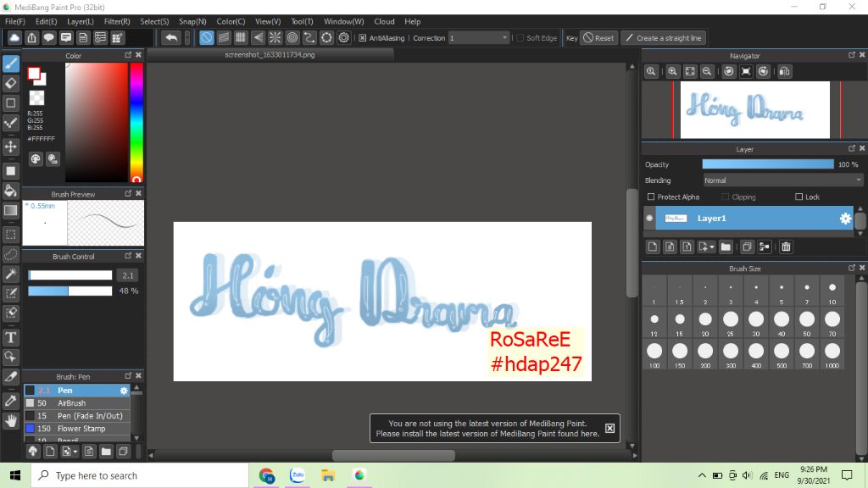Open the File menu
Viewport: 868px width, 488px height.
[x=15, y=21]
